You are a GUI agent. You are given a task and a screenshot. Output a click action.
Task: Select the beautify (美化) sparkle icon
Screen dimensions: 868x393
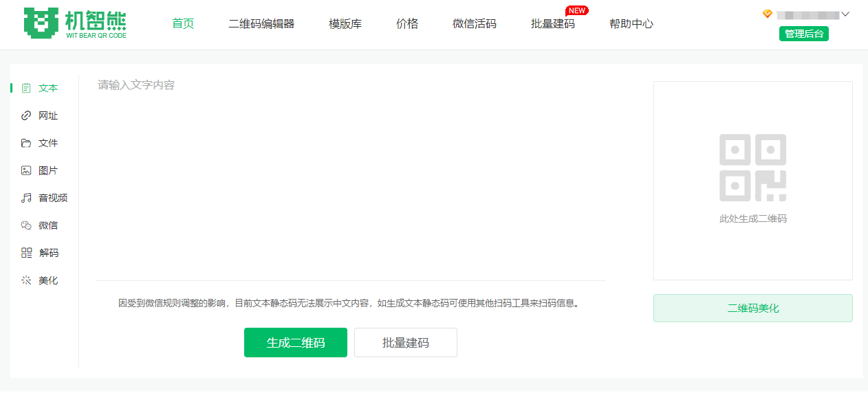[x=26, y=280]
